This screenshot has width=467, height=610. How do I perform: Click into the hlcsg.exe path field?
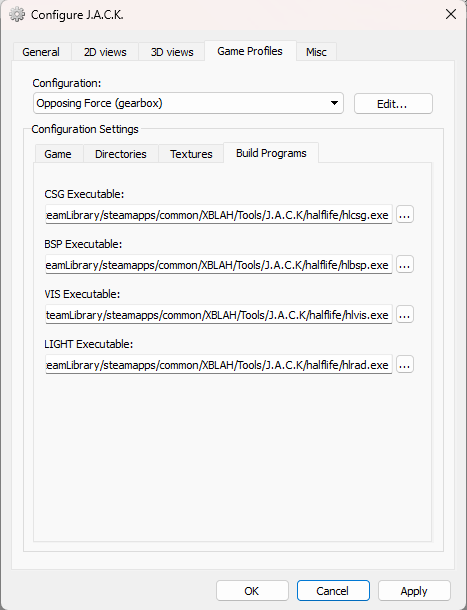[x=219, y=215]
